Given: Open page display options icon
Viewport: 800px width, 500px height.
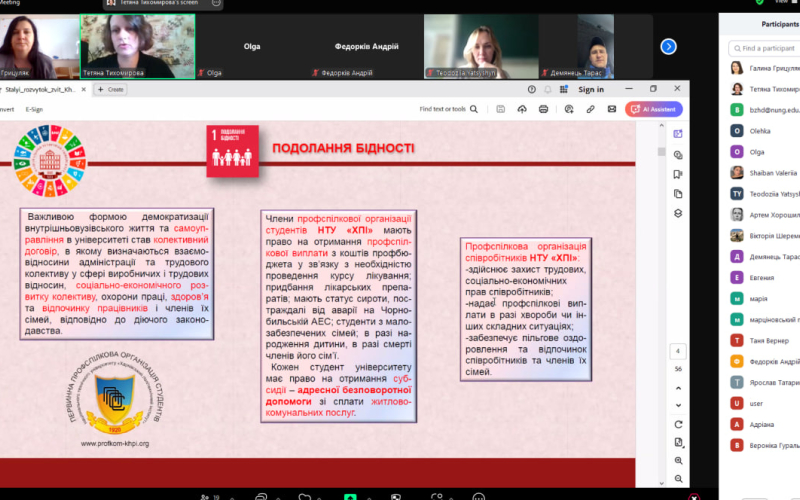Looking at the screenshot, I should pos(678,442).
